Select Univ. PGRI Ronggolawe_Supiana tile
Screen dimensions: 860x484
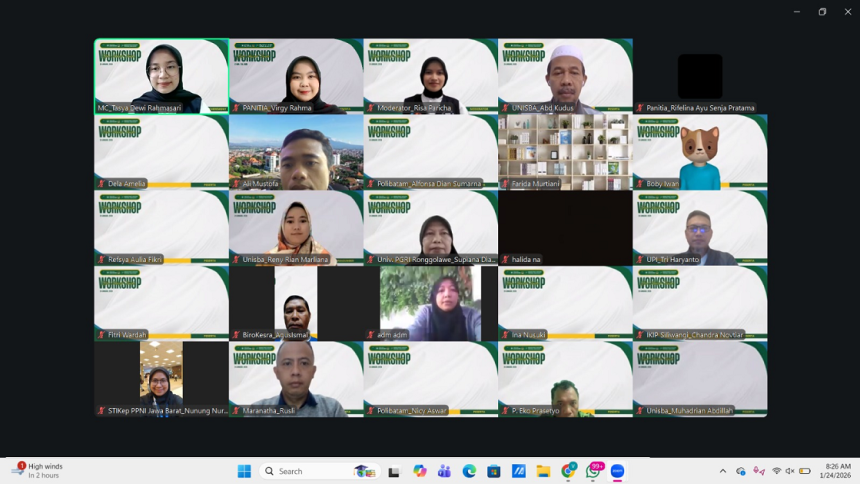pyautogui.click(x=431, y=228)
